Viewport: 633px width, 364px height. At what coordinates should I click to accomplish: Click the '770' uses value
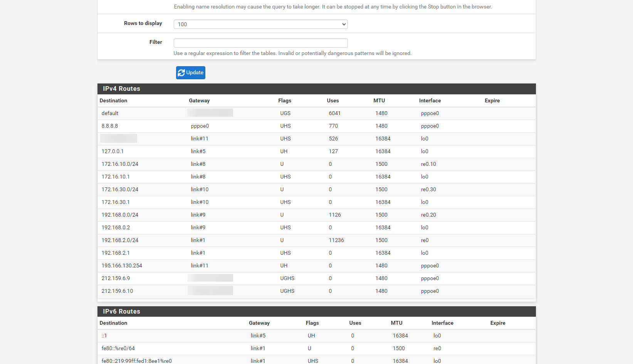[333, 126]
